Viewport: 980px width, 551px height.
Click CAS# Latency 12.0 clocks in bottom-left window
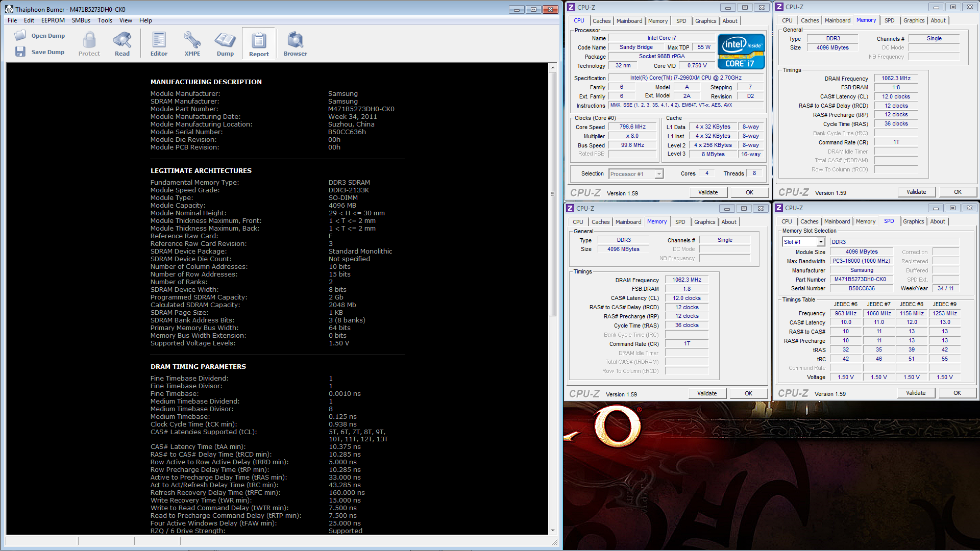(x=687, y=298)
